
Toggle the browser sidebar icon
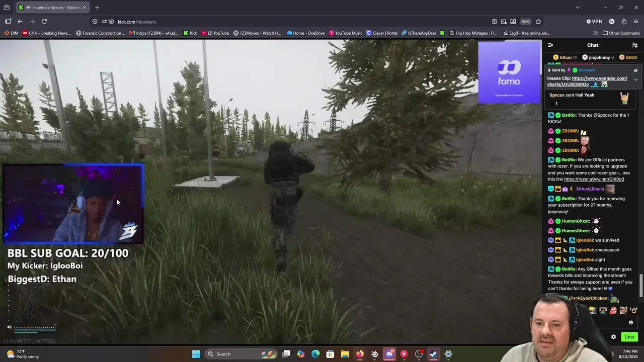pyautogui.click(x=8, y=22)
